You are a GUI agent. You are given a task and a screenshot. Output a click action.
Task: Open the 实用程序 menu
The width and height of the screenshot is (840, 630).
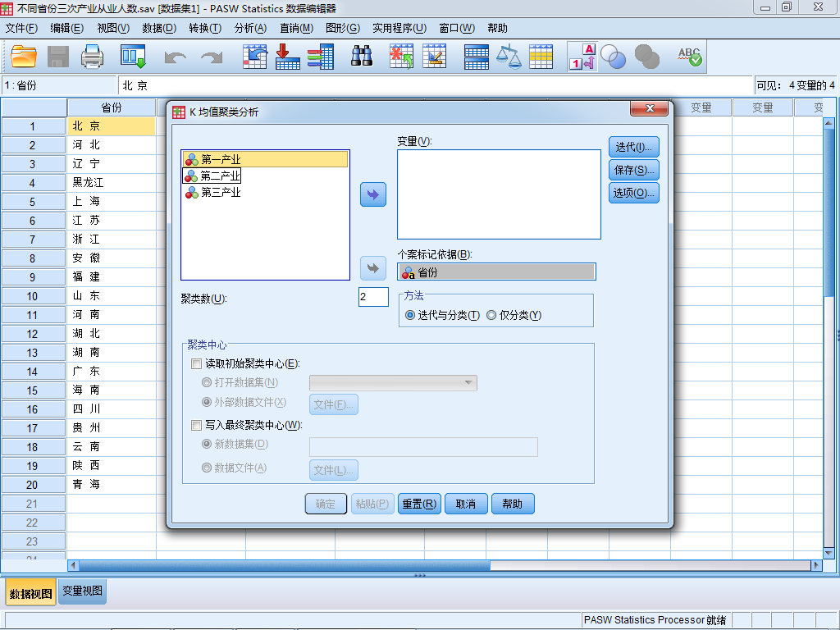[x=399, y=28]
